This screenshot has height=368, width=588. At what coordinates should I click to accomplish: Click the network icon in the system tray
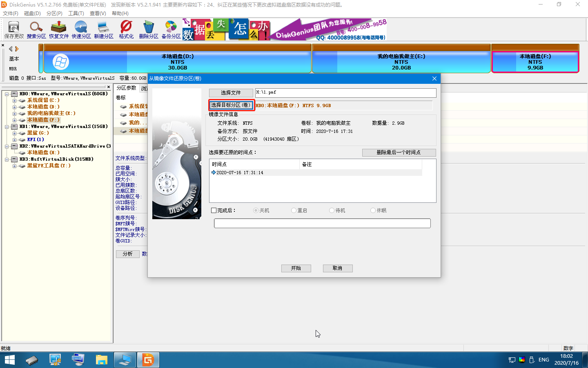[512, 360]
